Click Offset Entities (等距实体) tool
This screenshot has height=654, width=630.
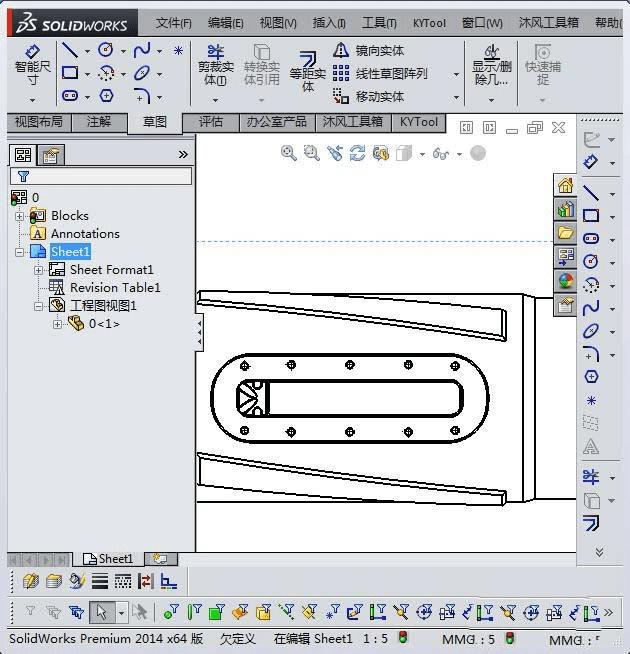[308, 72]
